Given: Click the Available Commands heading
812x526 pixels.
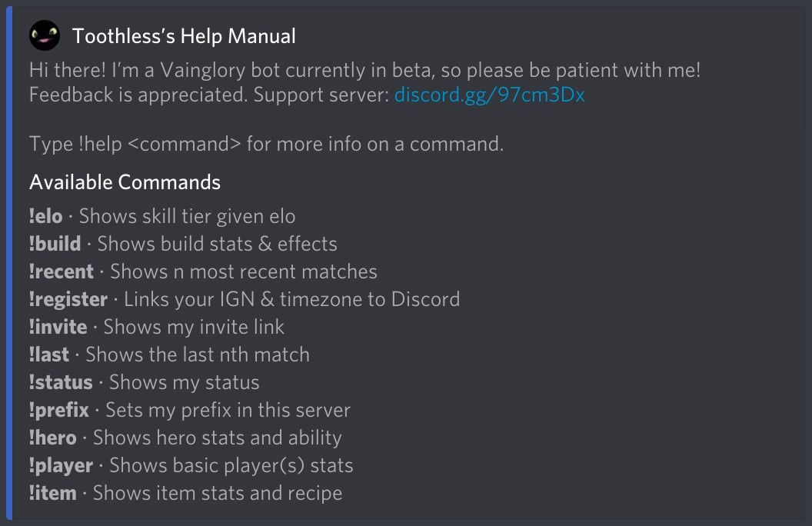Looking at the screenshot, I should coord(124,182).
